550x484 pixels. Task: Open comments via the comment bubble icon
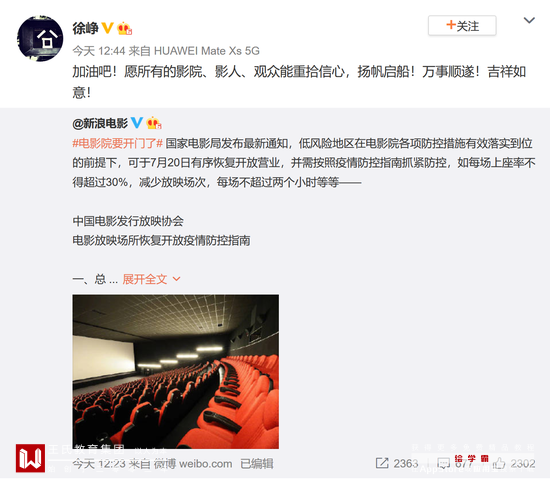tap(443, 464)
